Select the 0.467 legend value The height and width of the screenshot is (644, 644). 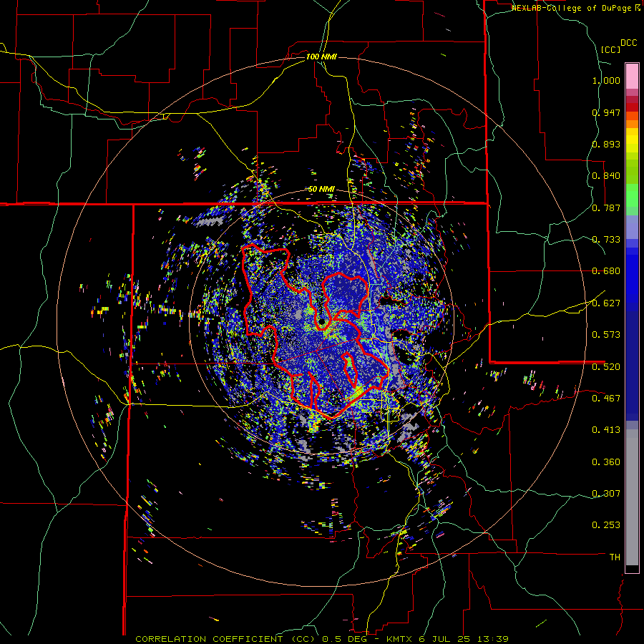(x=606, y=398)
